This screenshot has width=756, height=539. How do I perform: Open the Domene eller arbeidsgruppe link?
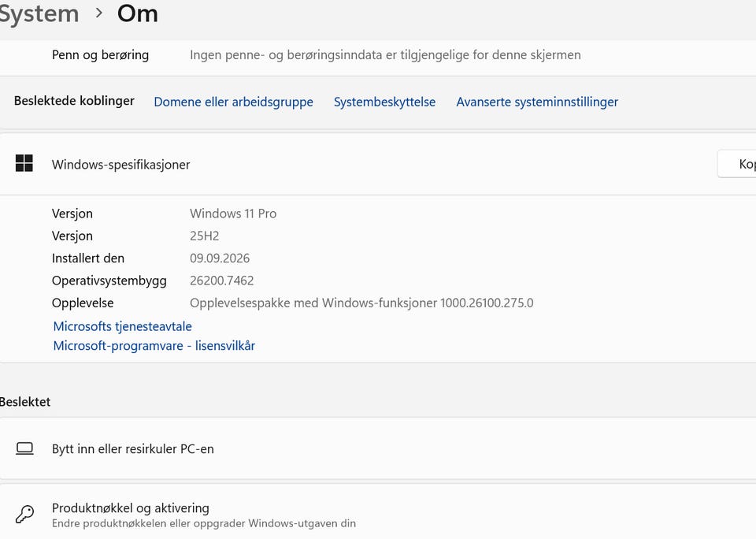[233, 102]
